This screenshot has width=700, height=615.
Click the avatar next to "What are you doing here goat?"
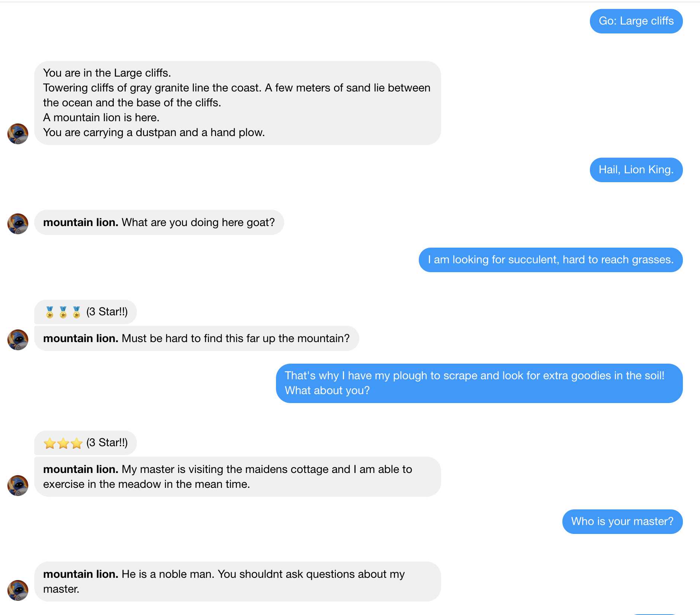(18, 224)
